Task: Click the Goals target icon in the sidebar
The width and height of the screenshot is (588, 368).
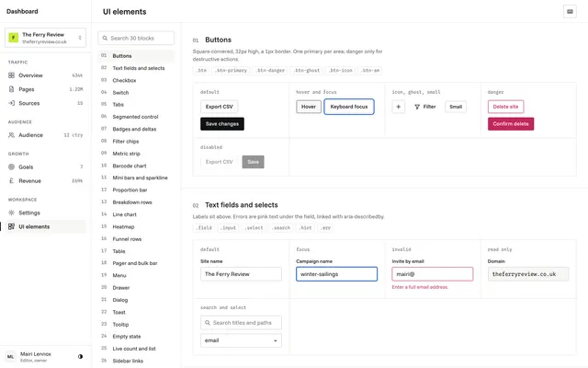Action: [x=12, y=167]
